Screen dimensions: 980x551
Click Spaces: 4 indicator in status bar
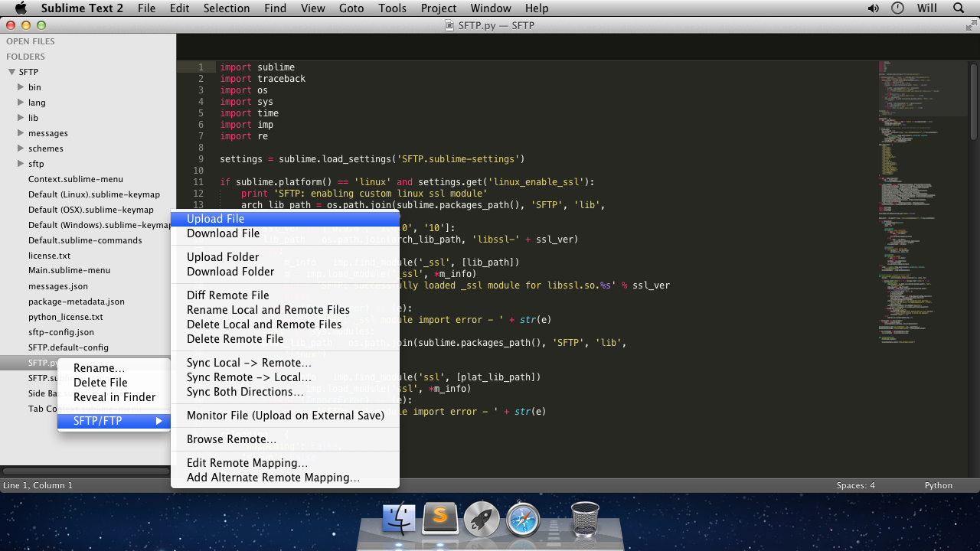pos(856,484)
